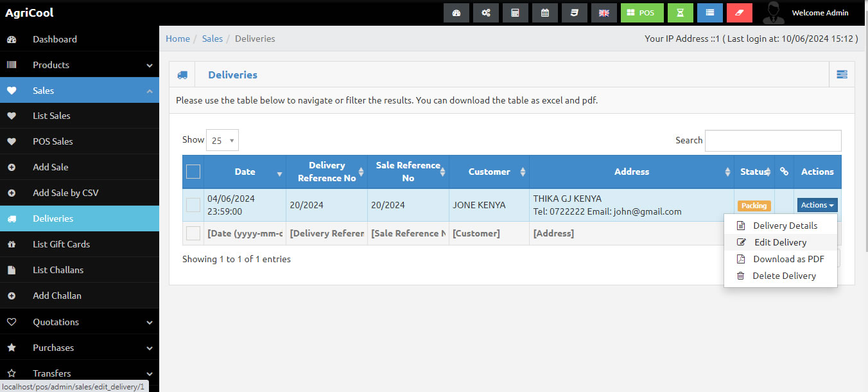This screenshot has height=392, width=868.
Task: Go to the Home breadcrumb link
Action: pos(178,39)
